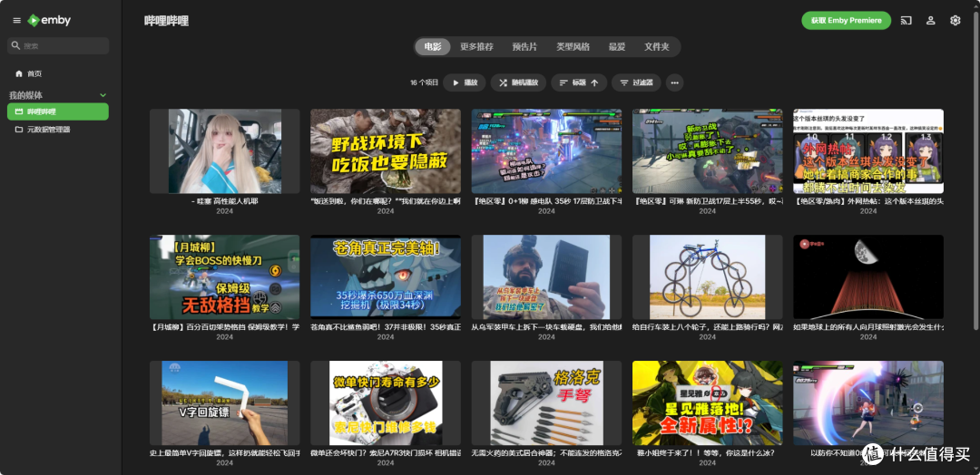The height and width of the screenshot is (475, 980).
Task: Click title 如果地球上的所有人向月球照射激光
Action: click(868, 327)
